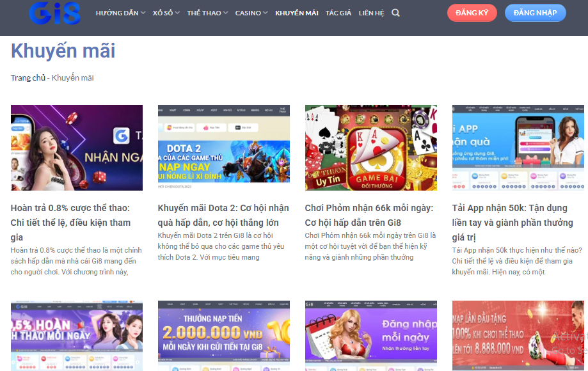The width and height of the screenshot is (588, 371).
Task: Select the Đăng nhập mỗi ngày banner thumbnail
Action: click(371, 336)
